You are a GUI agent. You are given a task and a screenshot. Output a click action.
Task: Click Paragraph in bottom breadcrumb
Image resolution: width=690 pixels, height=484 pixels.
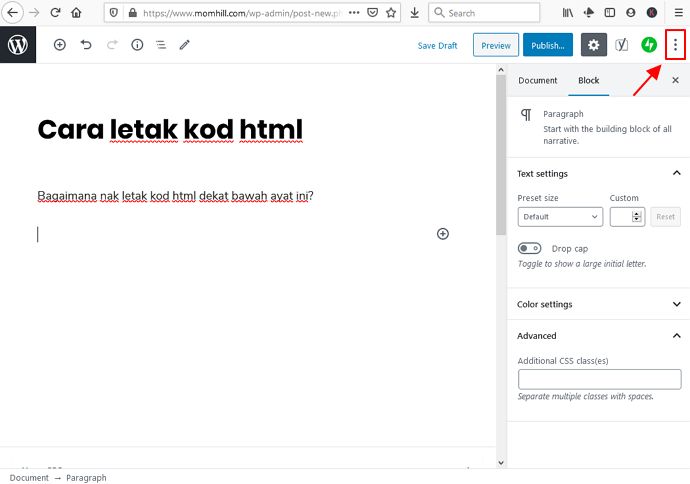pyautogui.click(x=86, y=477)
